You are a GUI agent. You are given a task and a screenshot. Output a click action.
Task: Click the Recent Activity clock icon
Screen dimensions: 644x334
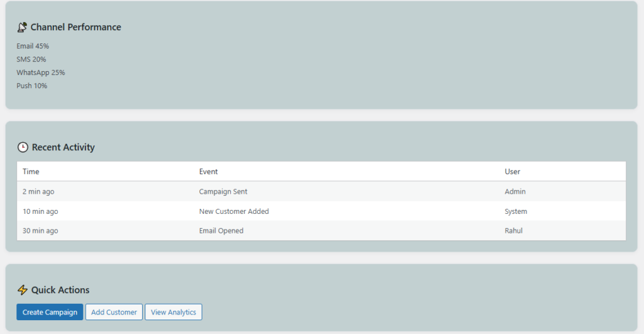pos(23,147)
